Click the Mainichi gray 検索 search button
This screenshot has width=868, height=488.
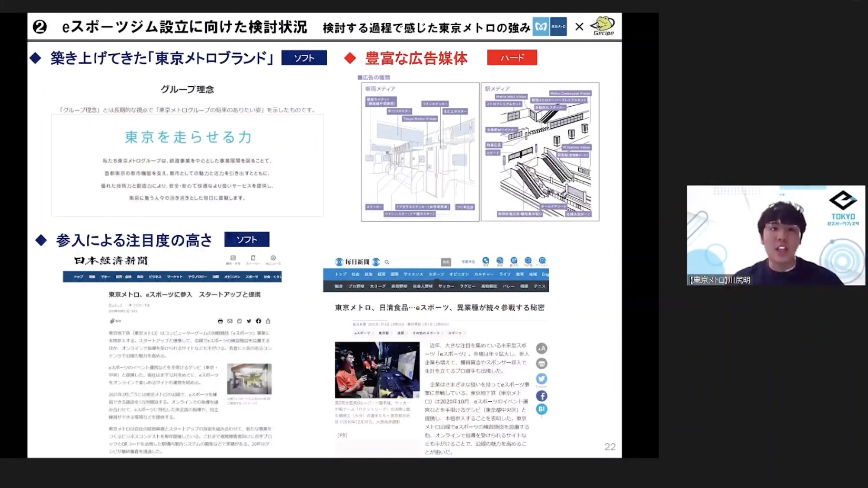click(446, 262)
